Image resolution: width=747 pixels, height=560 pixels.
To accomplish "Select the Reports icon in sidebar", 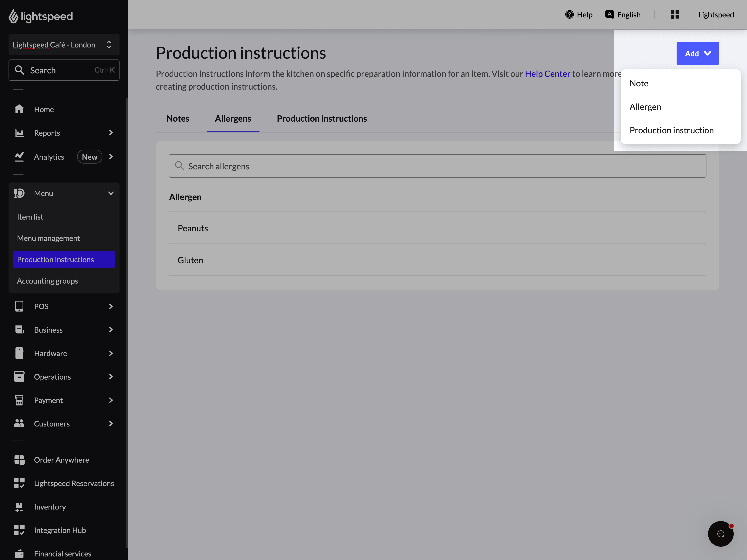I will (19, 133).
